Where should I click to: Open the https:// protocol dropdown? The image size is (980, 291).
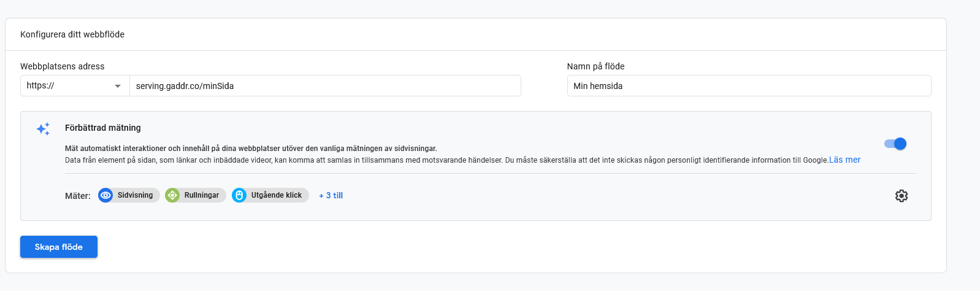[x=74, y=86]
